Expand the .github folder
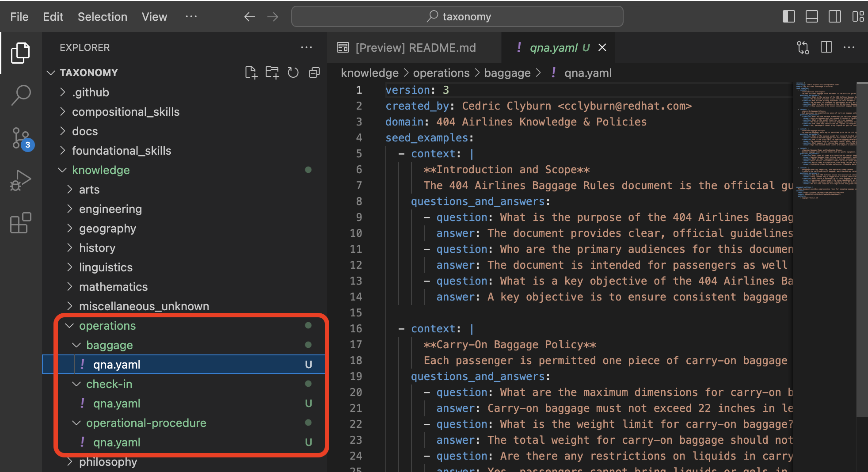This screenshot has height=472, width=868. tap(63, 92)
